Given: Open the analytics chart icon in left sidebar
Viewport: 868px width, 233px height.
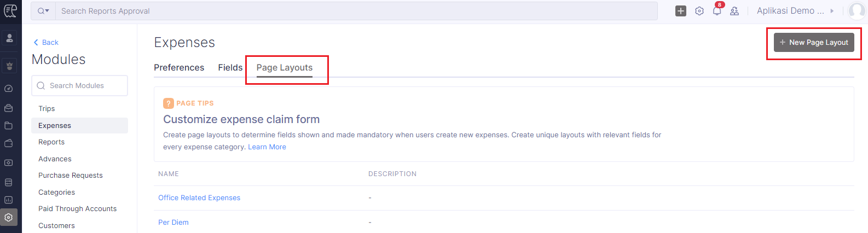Looking at the screenshot, I should (x=9, y=200).
